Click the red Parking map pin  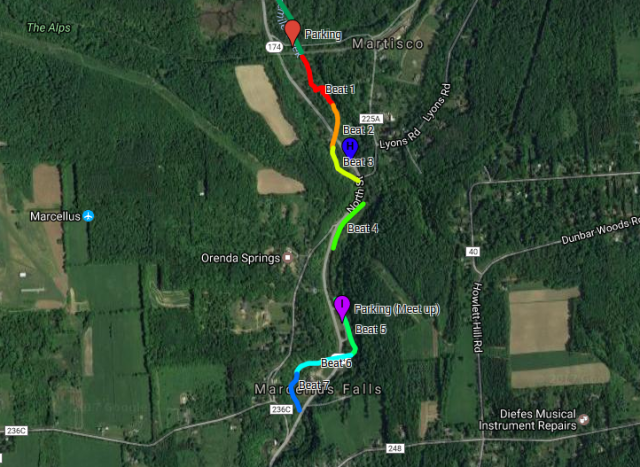point(292,32)
